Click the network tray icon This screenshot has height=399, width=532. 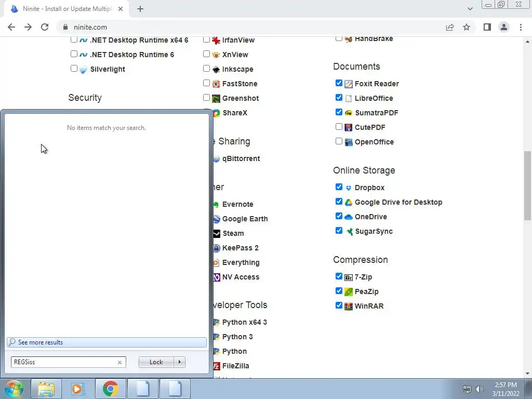[x=467, y=389]
